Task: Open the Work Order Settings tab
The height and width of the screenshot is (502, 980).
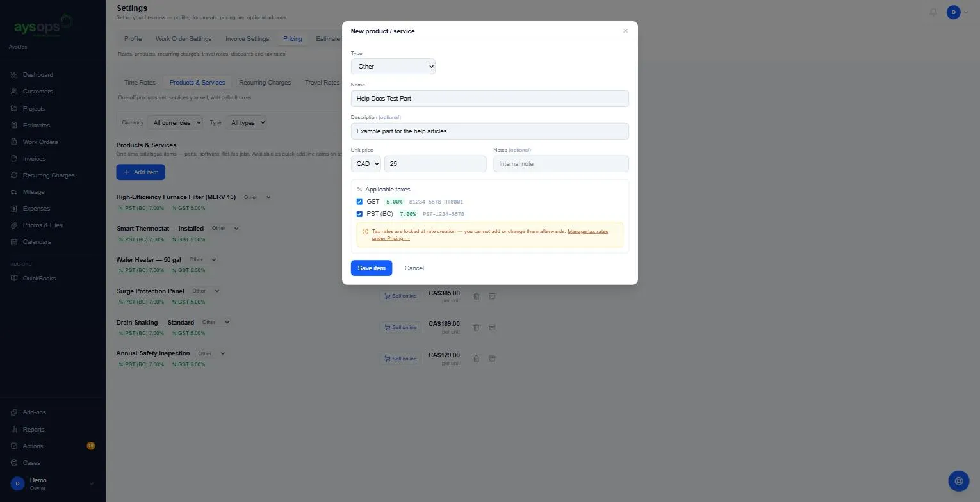Action: click(183, 39)
